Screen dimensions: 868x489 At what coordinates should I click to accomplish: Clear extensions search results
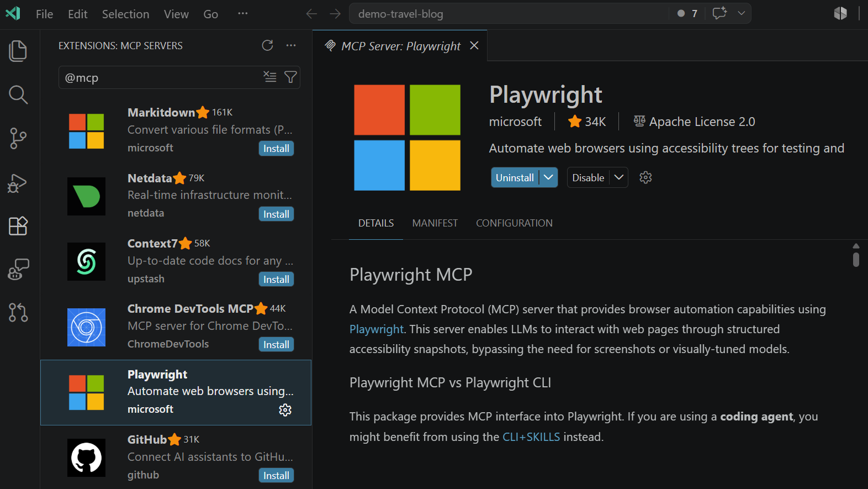point(270,77)
